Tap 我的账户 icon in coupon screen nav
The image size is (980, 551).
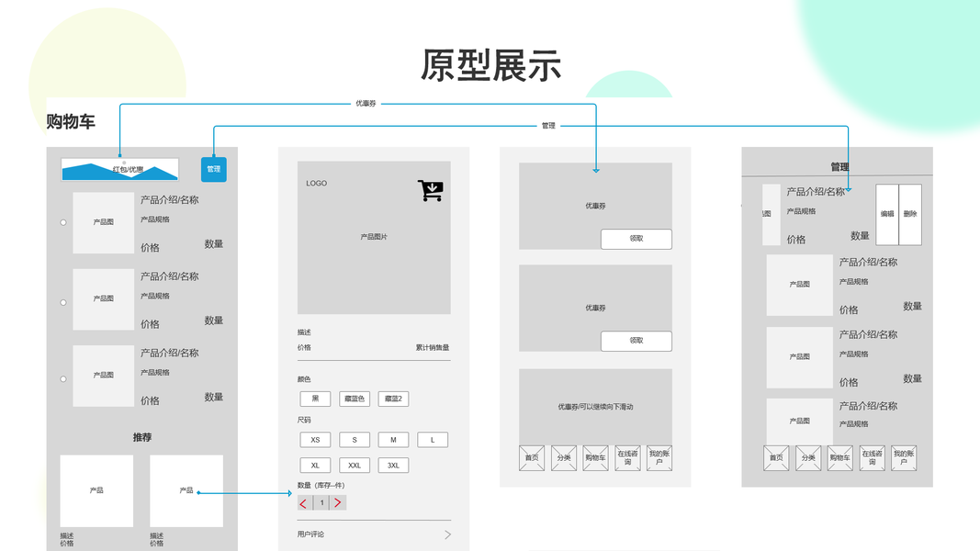point(659,458)
